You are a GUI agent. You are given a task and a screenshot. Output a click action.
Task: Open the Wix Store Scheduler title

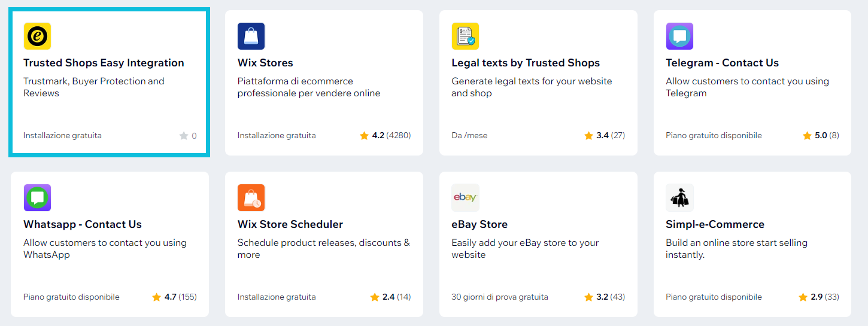coord(290,224)
